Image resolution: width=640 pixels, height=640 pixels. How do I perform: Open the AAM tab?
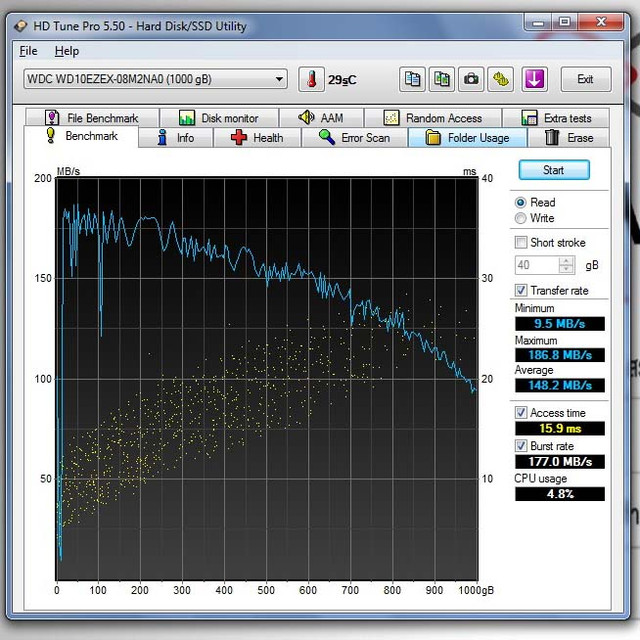point(321,118)
